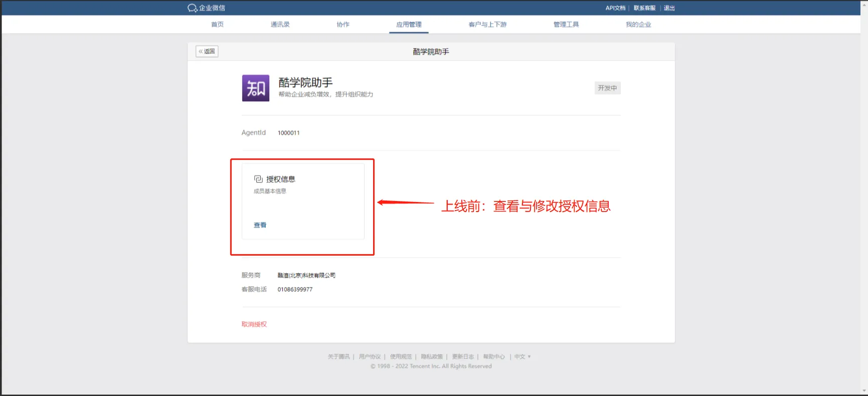Screen dimensions: 868x396
Task: Open the 用户协议 footer link
Action: click(x=370, y=357)
